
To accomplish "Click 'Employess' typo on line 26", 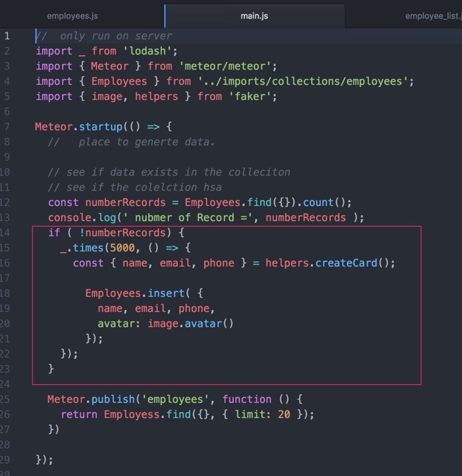I will pyautogui.click(x=132, y=415).
